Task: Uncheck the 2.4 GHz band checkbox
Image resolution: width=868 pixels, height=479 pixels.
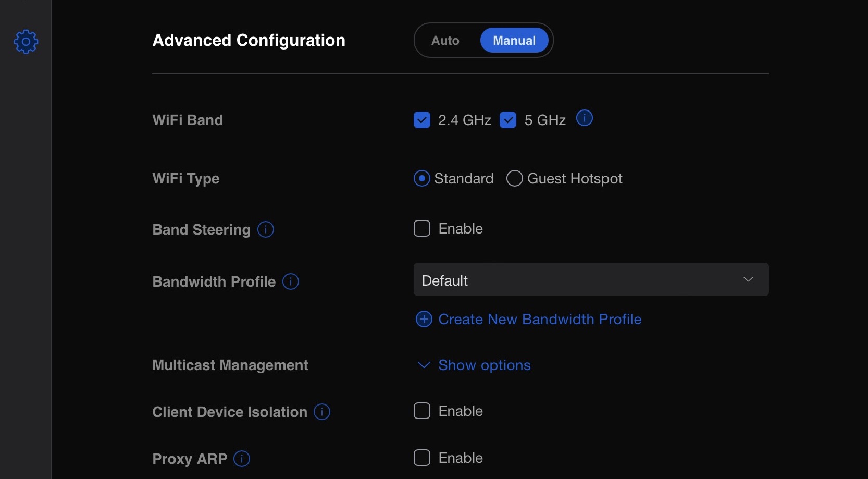Action: coord(422,120)
